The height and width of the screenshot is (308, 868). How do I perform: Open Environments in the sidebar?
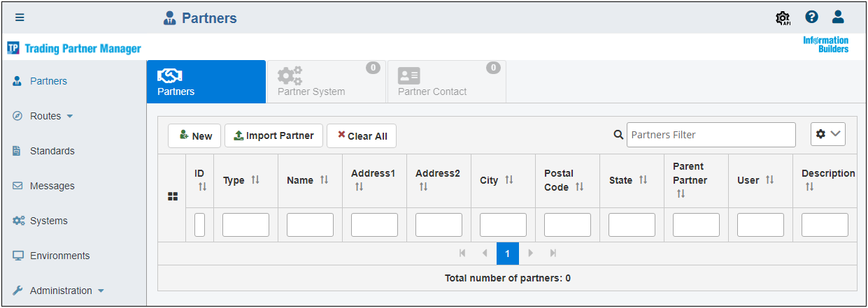[59, 256]
